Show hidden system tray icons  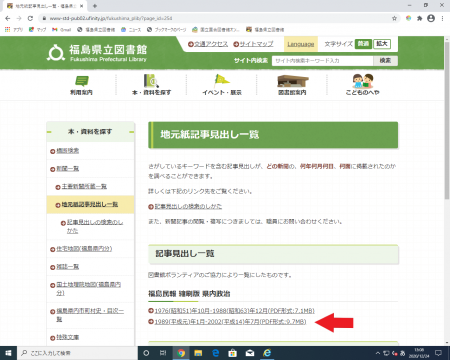378,353
